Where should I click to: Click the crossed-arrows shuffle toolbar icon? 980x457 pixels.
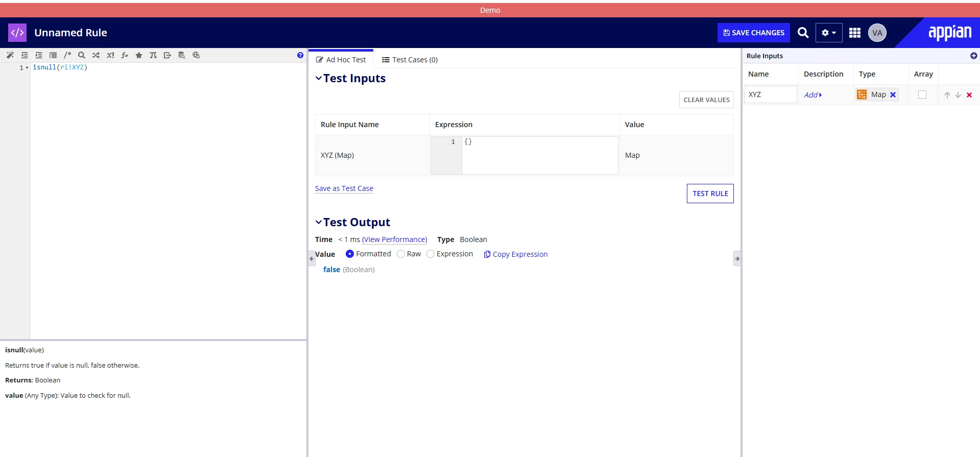click(x=95, y=55)
